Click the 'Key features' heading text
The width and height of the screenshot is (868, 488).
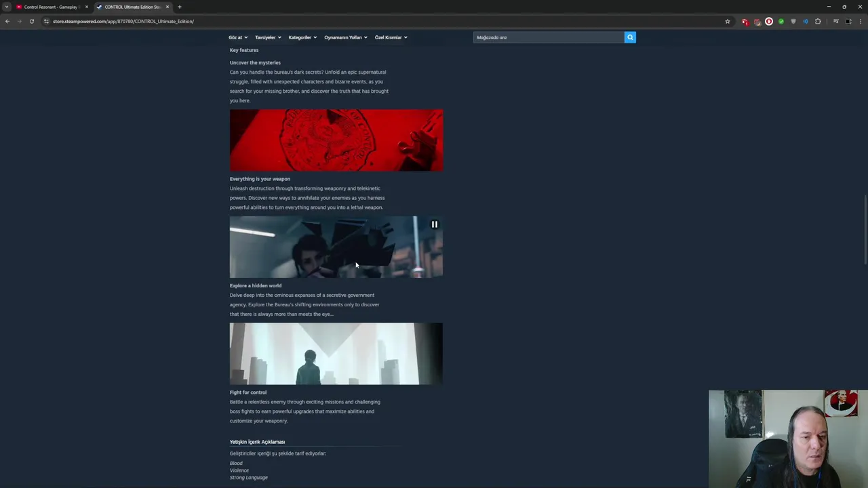[x=244, y=50]
